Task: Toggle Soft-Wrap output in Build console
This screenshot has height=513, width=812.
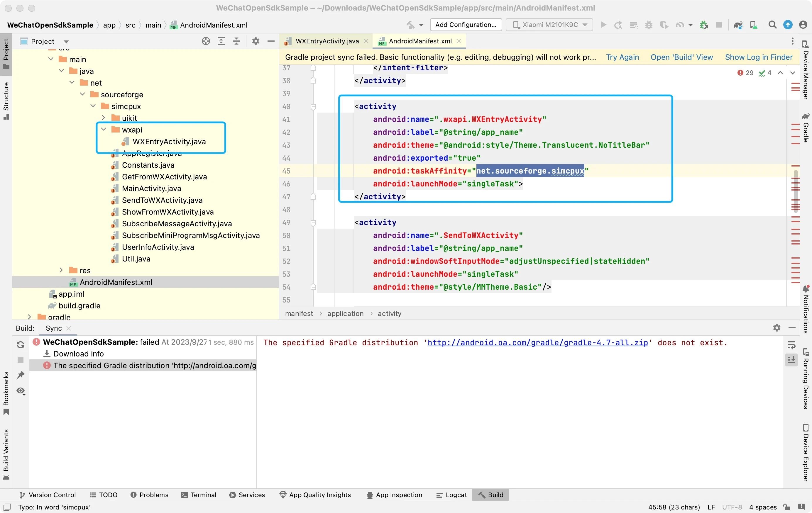Action: point(791,344)
